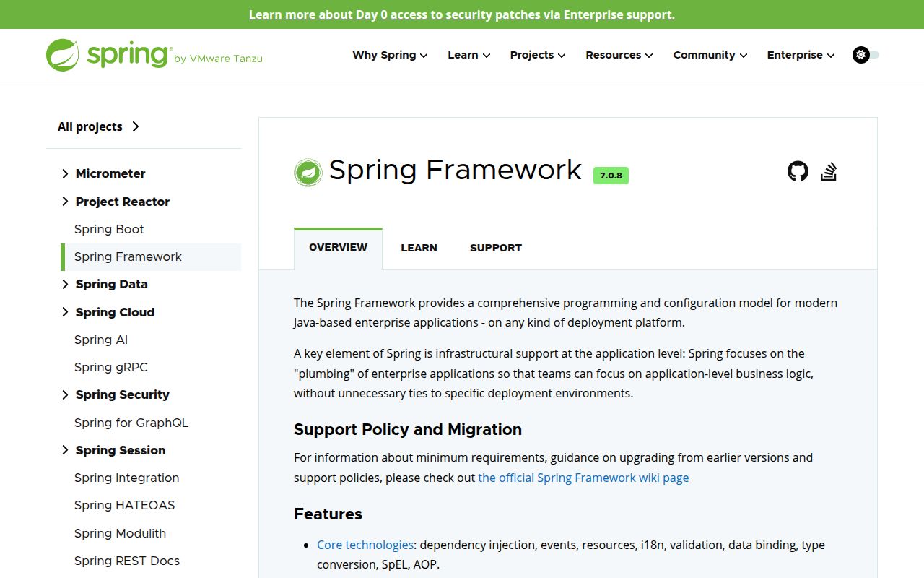The width and height of the screenshot is (924, 578).
Task: Click the Spring Framework leaf logo icon
Action: tap(308, 173)
